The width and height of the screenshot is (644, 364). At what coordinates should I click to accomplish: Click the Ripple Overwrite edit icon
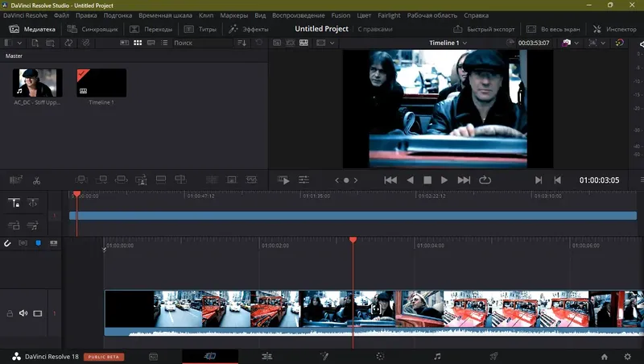[x=121, y=180]
